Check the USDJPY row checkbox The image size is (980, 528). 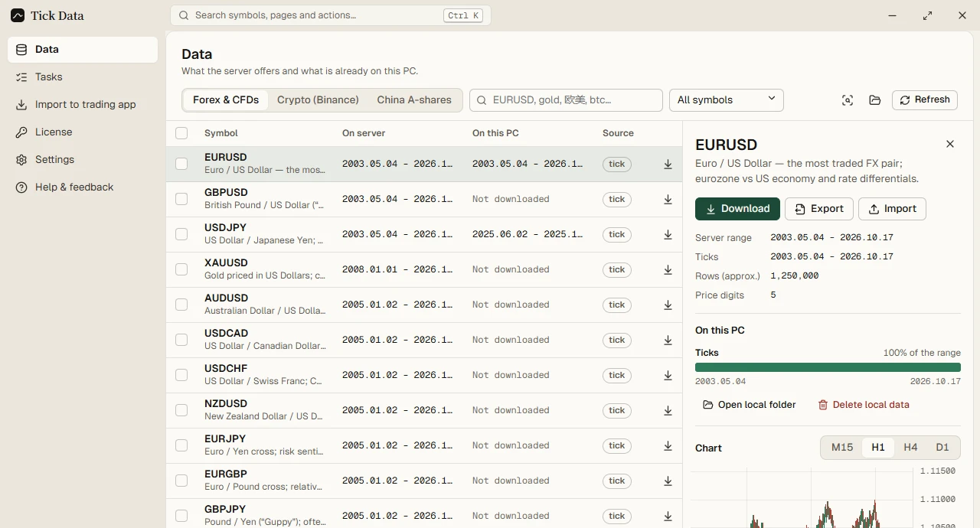point(181,234)
